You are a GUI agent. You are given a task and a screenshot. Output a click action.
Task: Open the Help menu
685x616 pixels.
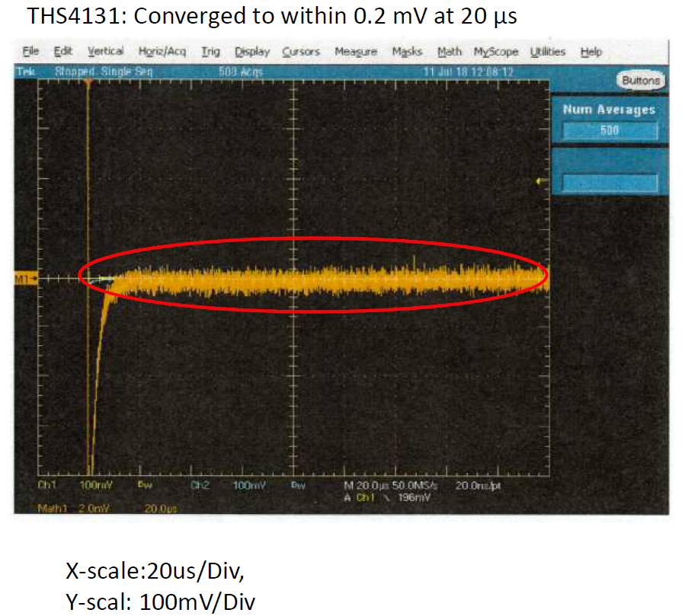[591, 52]
